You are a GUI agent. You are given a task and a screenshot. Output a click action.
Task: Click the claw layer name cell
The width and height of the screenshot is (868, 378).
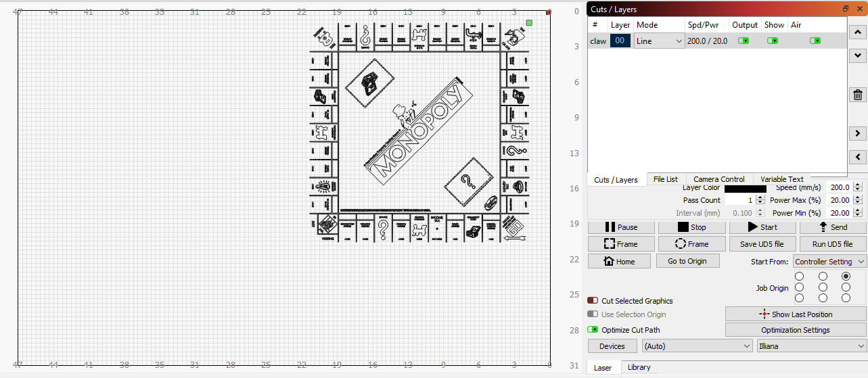[x=598, y=41]
